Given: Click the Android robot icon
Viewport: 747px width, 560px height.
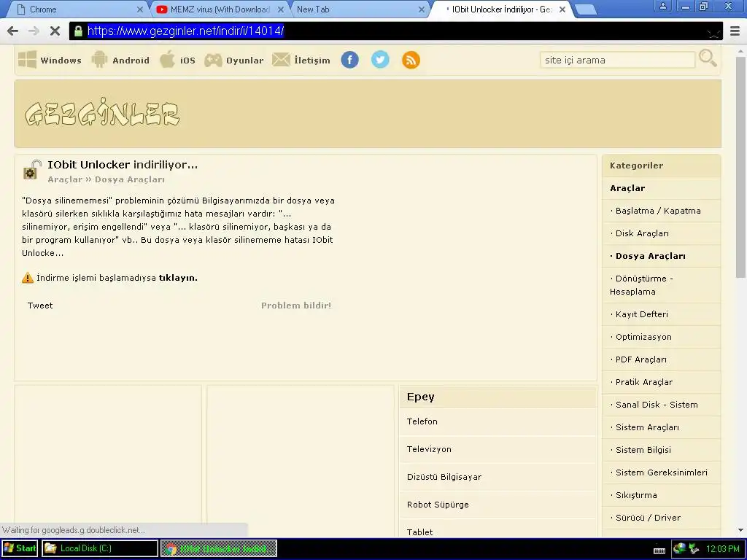Looking at the screenshot, I should tap(99, 60).
